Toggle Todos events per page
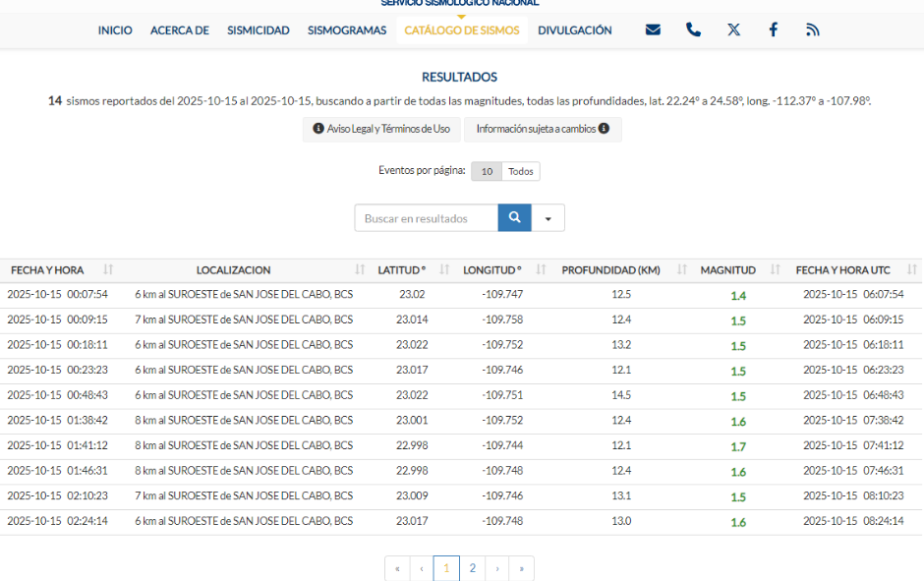 point(521,172)
